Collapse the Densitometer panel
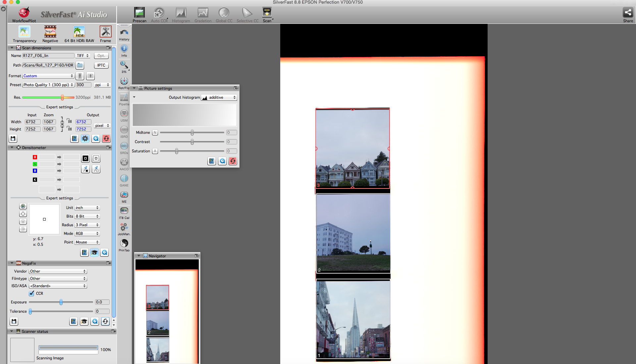The image size is (636, 364). 12,148
